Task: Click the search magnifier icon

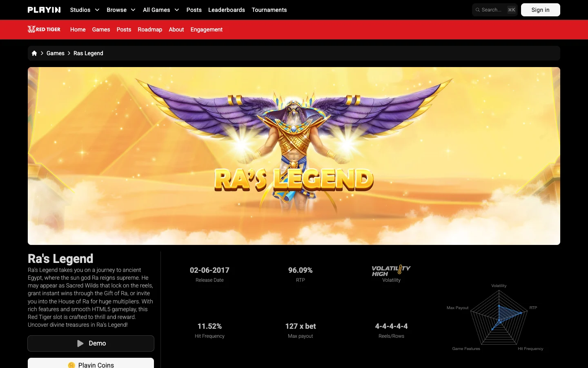Action: (x=477, y=10)
